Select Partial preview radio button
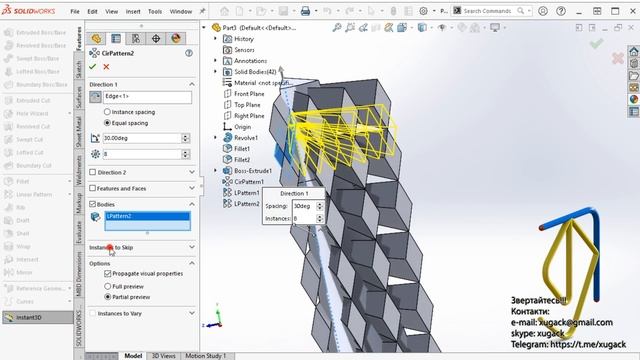The image size is (640, 360). 107,297
